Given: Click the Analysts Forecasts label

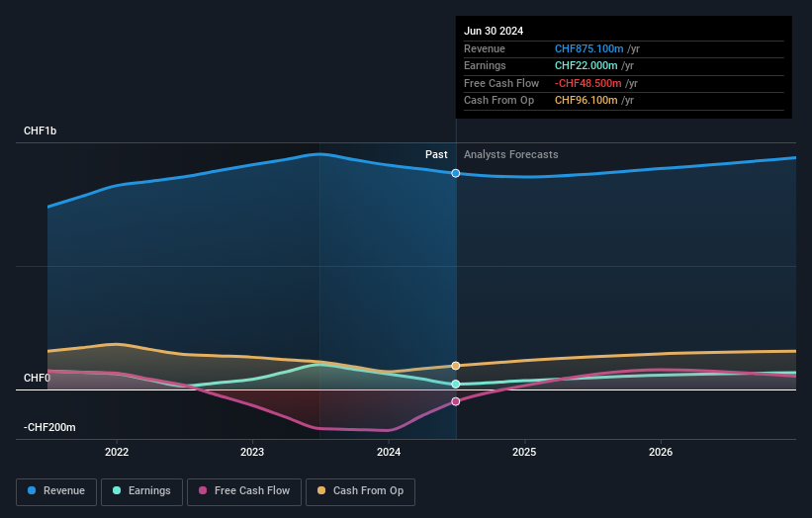Looking at the screenshot, I should point(511,155).
